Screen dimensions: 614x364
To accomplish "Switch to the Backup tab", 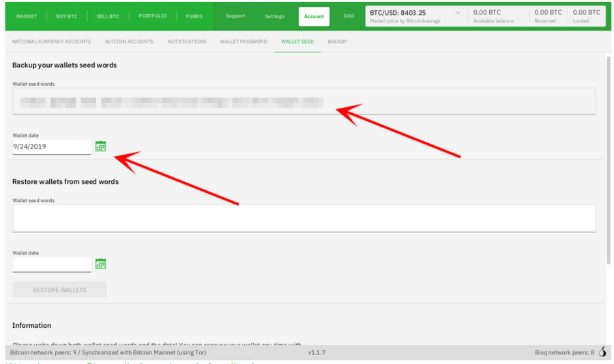I will [x=337, y=42].
